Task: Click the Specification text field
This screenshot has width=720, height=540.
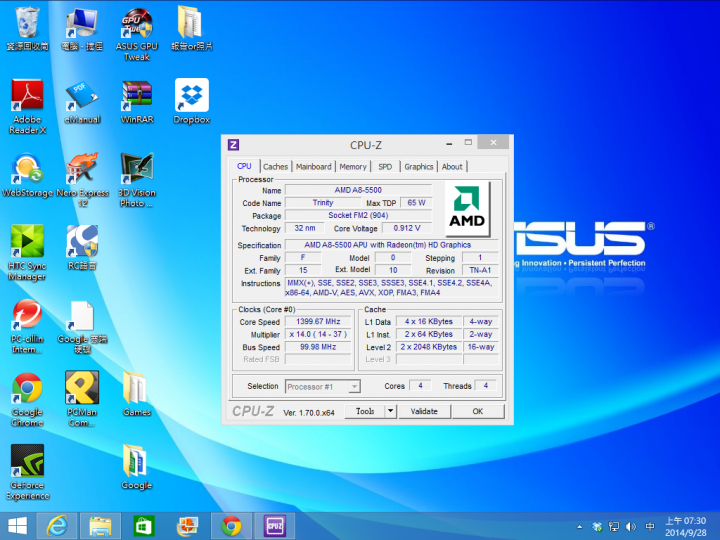Action: click(391, 245)
